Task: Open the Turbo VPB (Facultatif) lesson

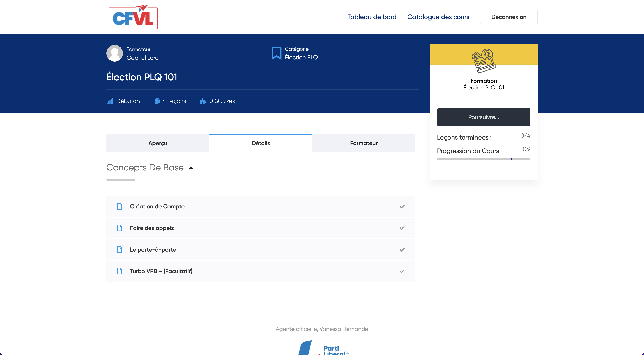Action: [x=161, y=271]
